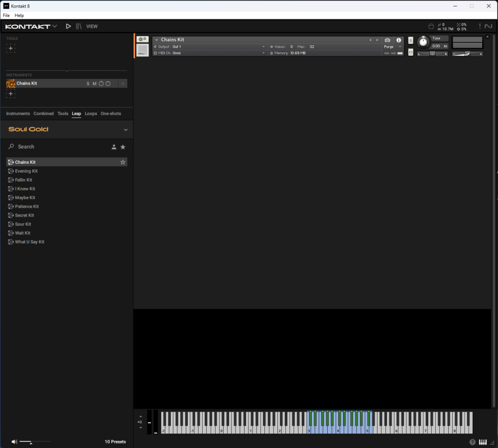This screenshot has height=448, width=498.
Task: Click the exclamation notifications icon
Action: tap(480, 26)
